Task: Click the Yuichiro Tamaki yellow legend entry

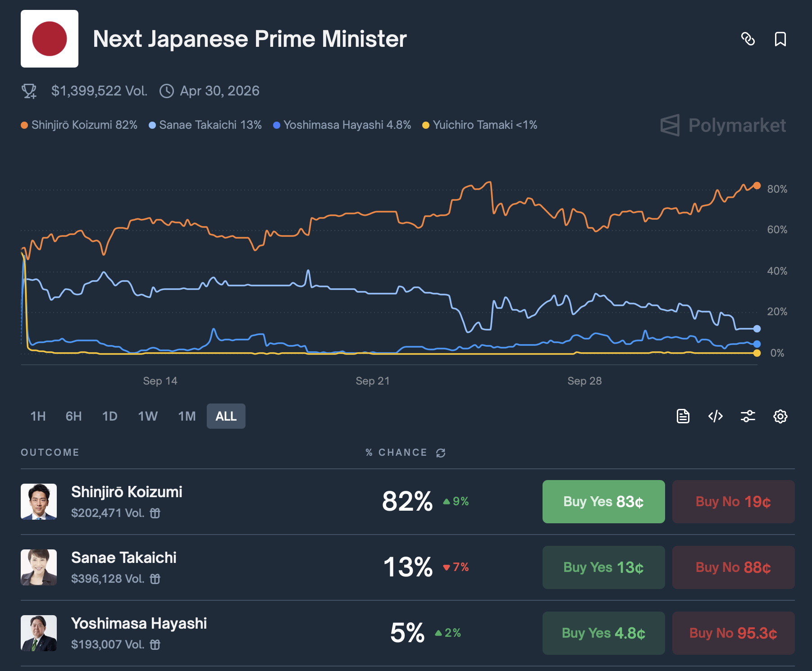Action: [x=480, y=125]
